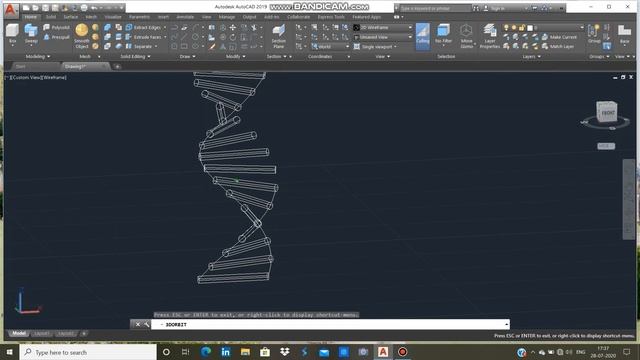The height and width of the screenshot is (360, 640).
Task: Click the Section Plane tool
Action: pyautogui.click(x=279, y=36)
